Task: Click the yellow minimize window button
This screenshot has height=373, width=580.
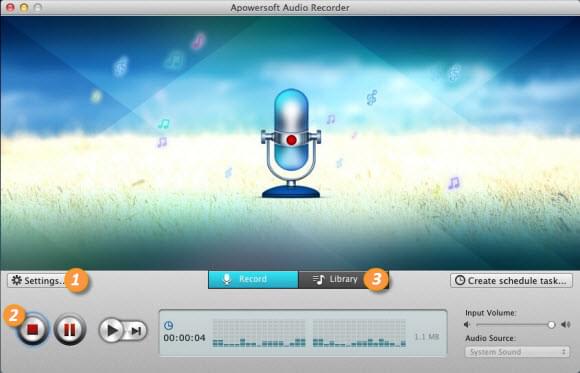Action: click(24, 7)
